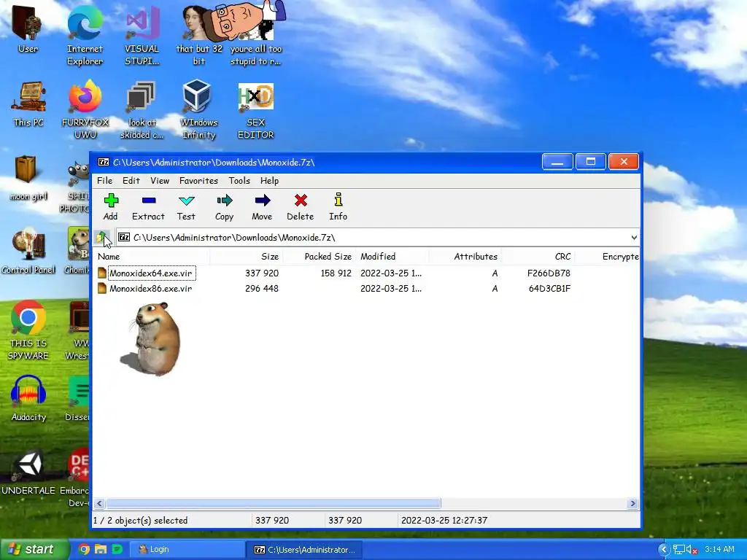
Task: Sort by Modified column header
Action: 392,256
